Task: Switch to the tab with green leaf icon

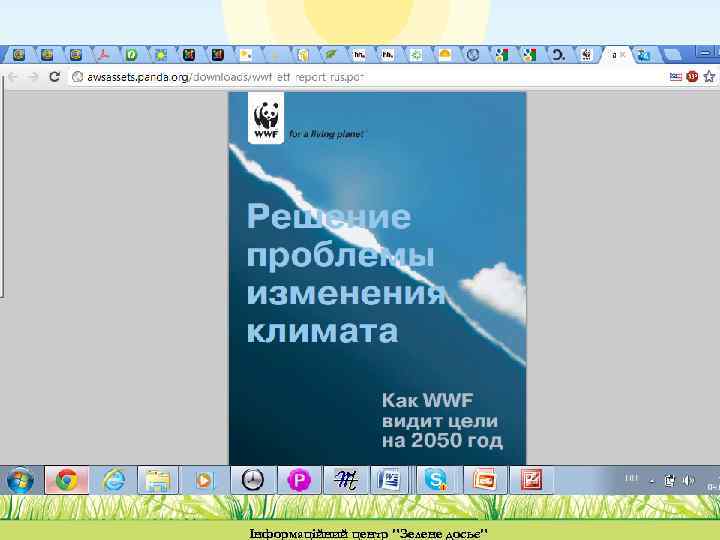Action: coord(331,55)
